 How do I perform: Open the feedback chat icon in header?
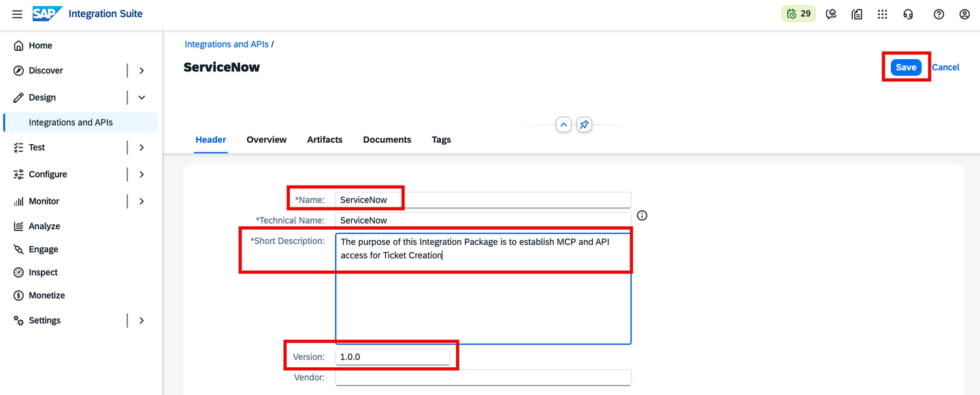(x=831, y=14)
